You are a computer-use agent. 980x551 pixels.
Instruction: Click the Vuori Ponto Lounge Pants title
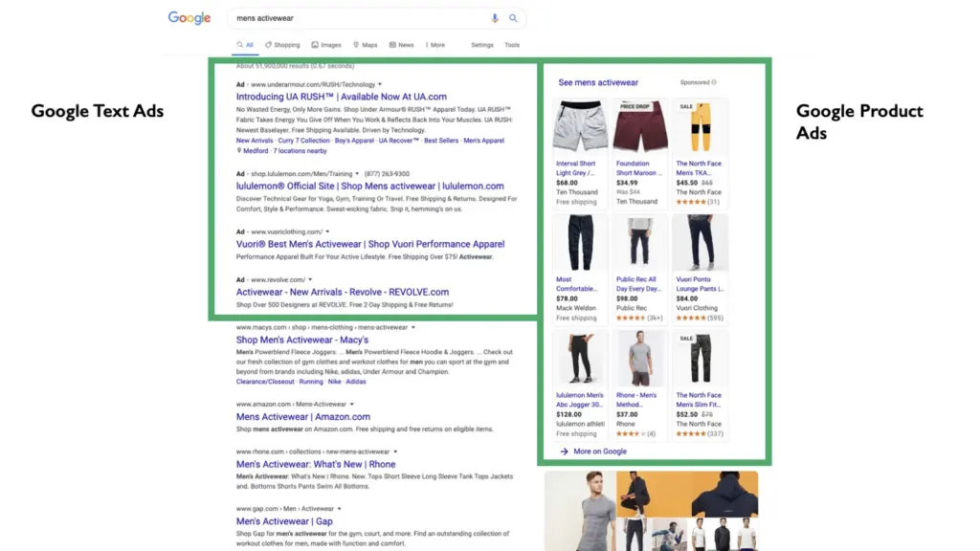[700, 284]
